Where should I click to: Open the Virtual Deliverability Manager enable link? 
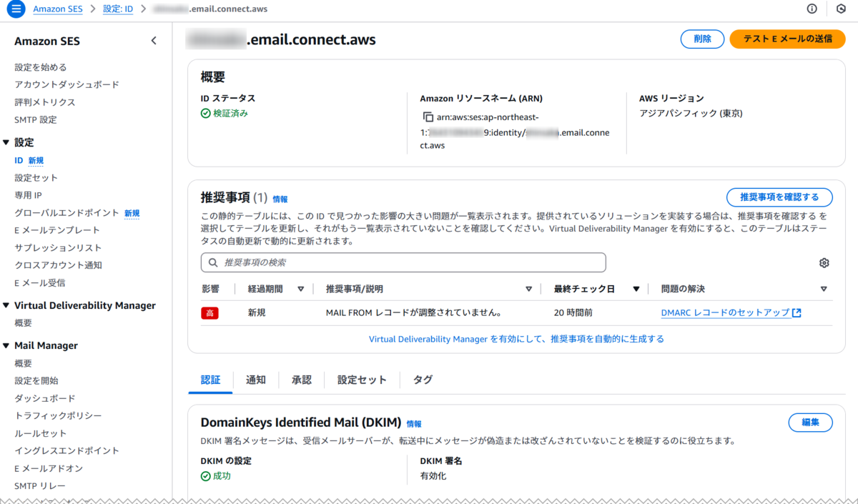516,339
